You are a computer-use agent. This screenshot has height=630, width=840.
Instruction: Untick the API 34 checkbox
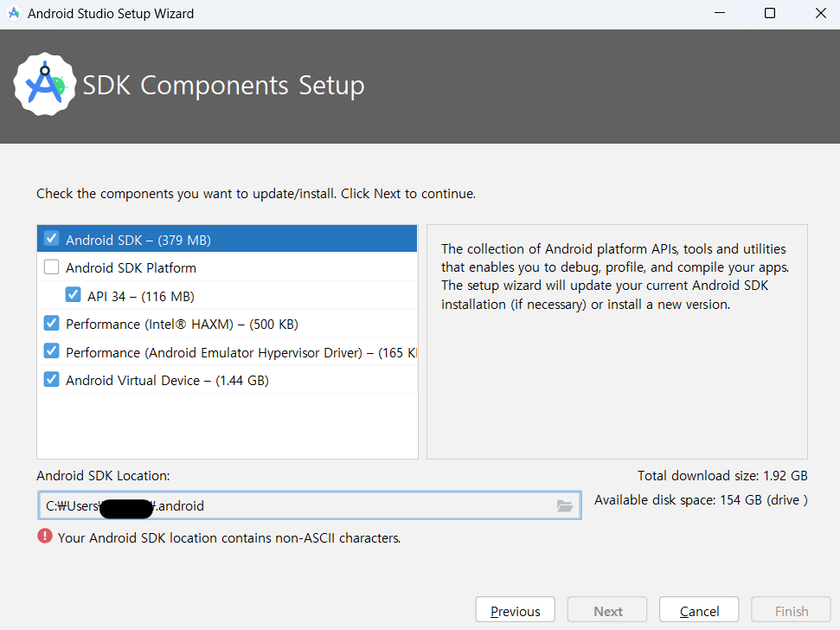coord(73,294)
